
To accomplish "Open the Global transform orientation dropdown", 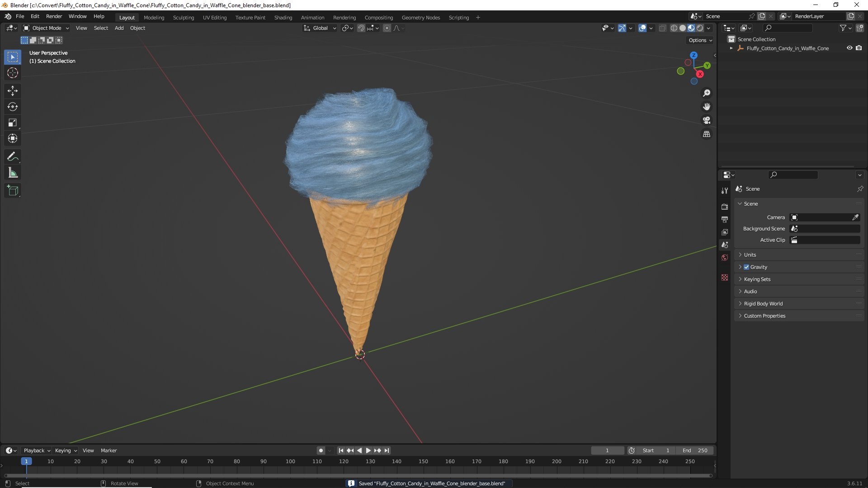I will point(320,28).
